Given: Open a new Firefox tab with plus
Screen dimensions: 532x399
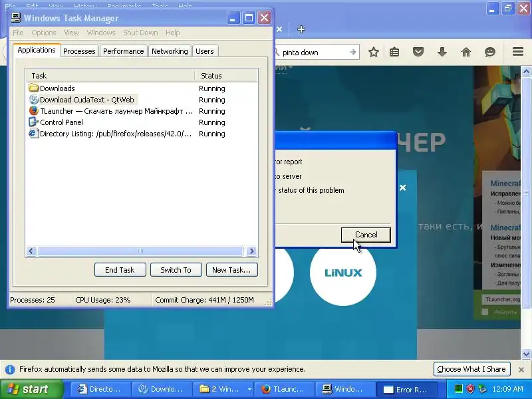Looking at the screenshot, I should pyautogui.click(x=301, y=29).
